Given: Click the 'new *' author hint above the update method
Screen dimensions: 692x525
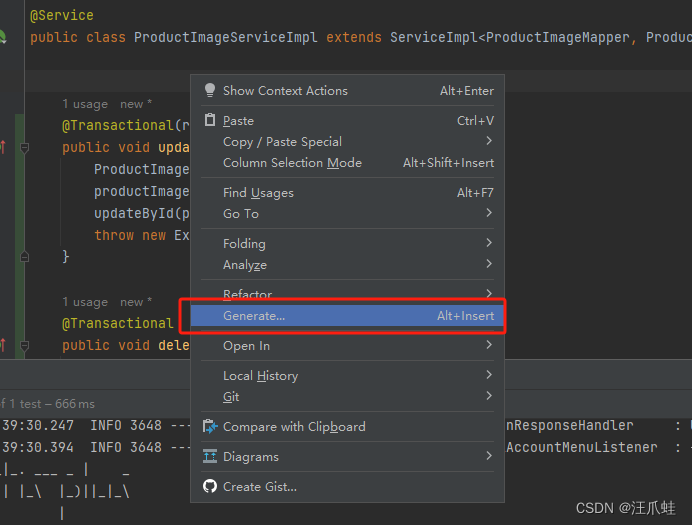Looking at the screenshot, I should [136, 104].
